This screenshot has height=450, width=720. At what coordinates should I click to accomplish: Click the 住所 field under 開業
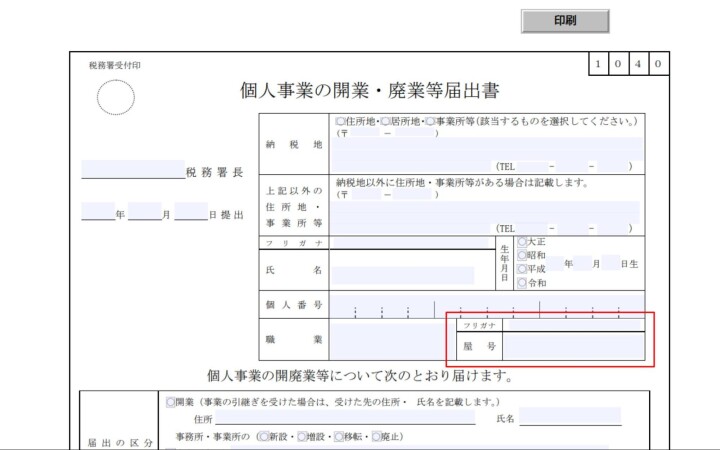[x=345, y=417]
